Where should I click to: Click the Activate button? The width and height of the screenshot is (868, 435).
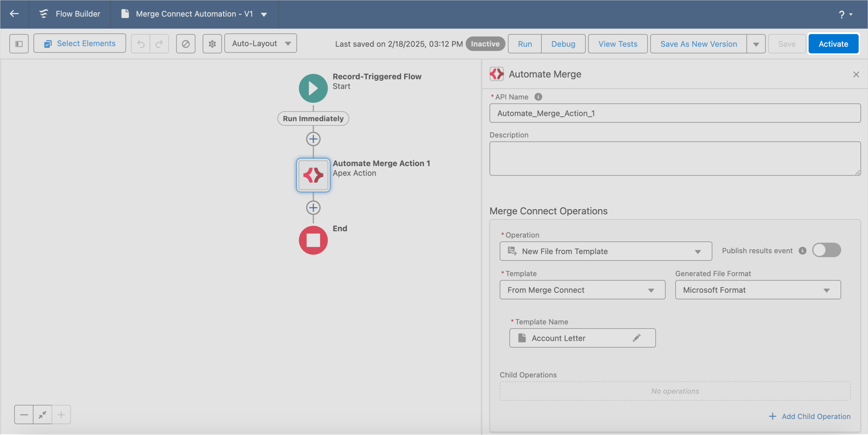(x=833, y=44)
